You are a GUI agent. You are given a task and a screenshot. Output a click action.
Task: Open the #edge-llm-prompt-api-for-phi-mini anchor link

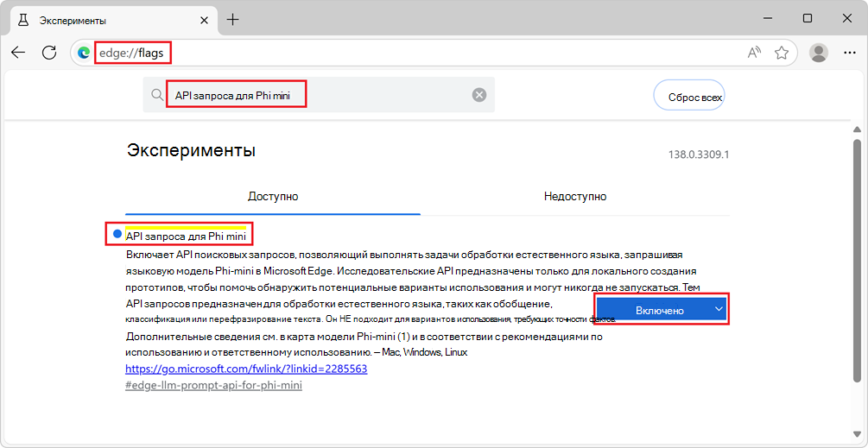213,386
